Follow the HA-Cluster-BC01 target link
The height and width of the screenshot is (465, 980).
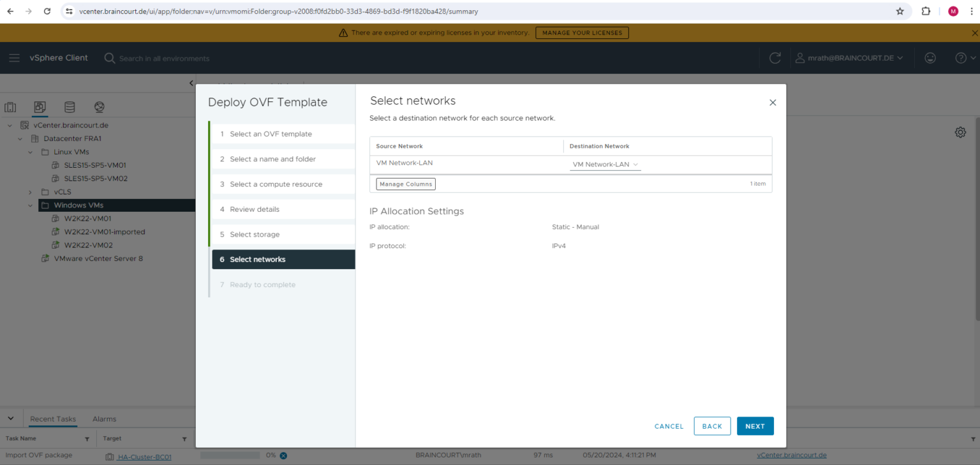(x=145, y=457)
